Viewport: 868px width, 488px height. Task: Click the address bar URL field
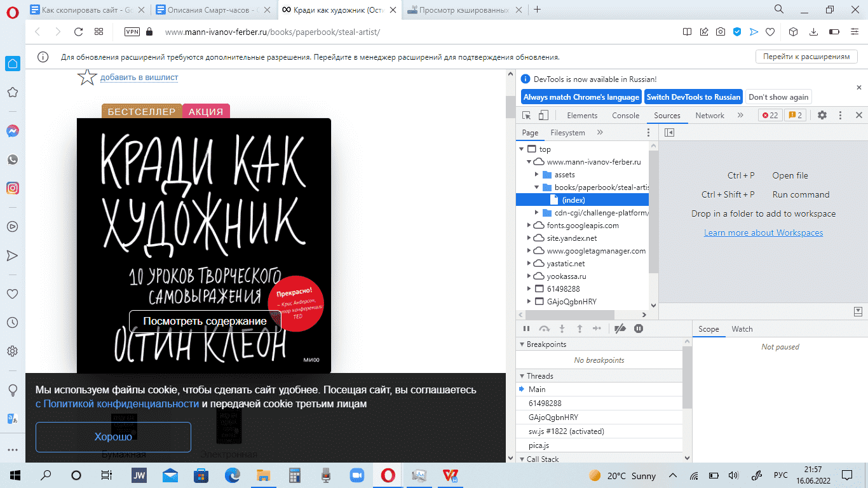(x=413, y=32)
